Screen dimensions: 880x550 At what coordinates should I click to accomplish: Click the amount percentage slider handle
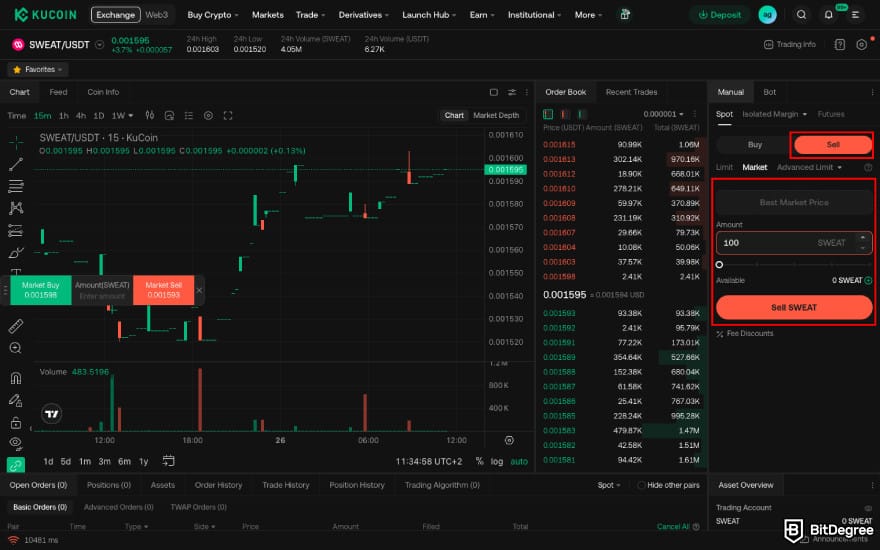pos(719,264)
